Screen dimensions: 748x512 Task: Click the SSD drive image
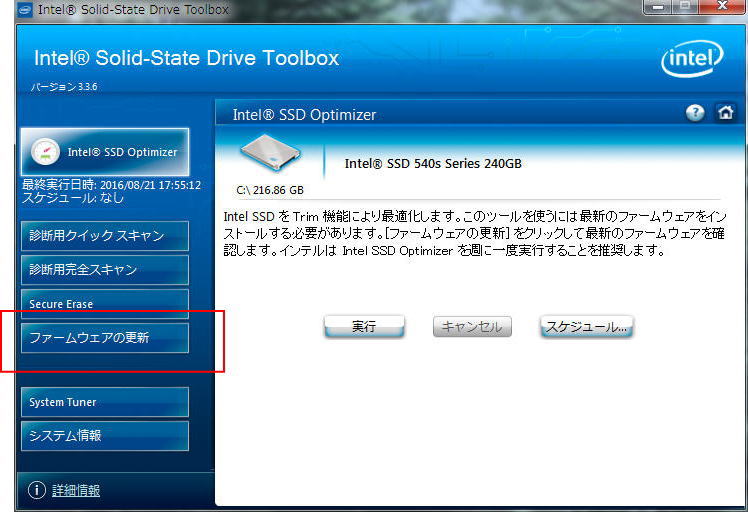270,153
